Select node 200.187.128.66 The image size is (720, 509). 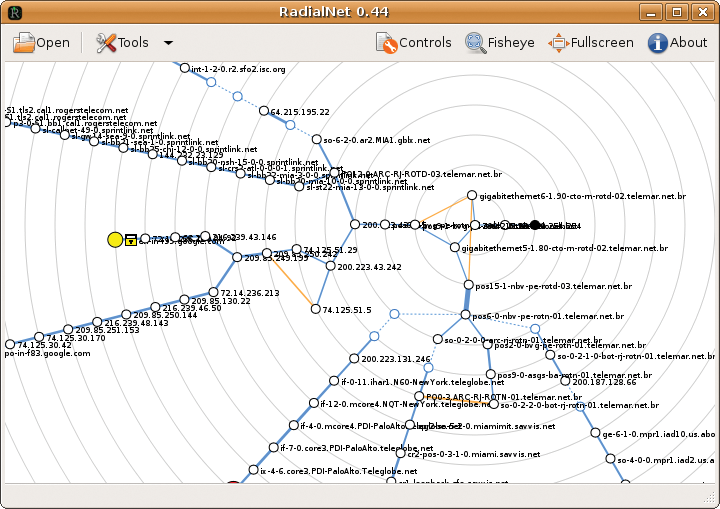click(x=565, y=381)
